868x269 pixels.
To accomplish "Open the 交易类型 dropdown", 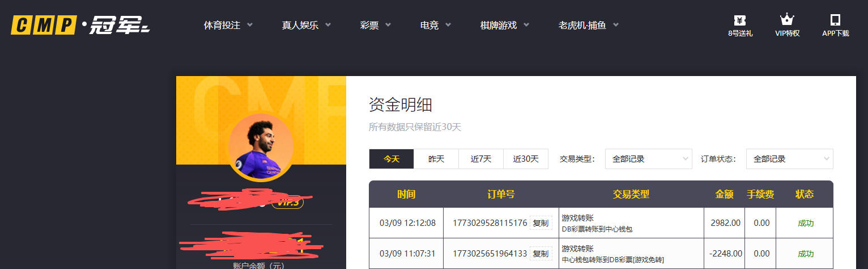I will 649,159.
